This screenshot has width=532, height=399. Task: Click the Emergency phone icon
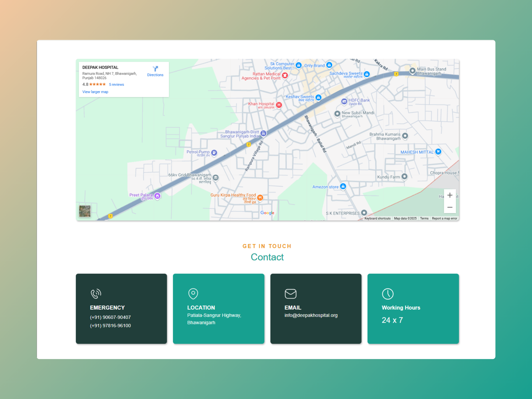96,293
